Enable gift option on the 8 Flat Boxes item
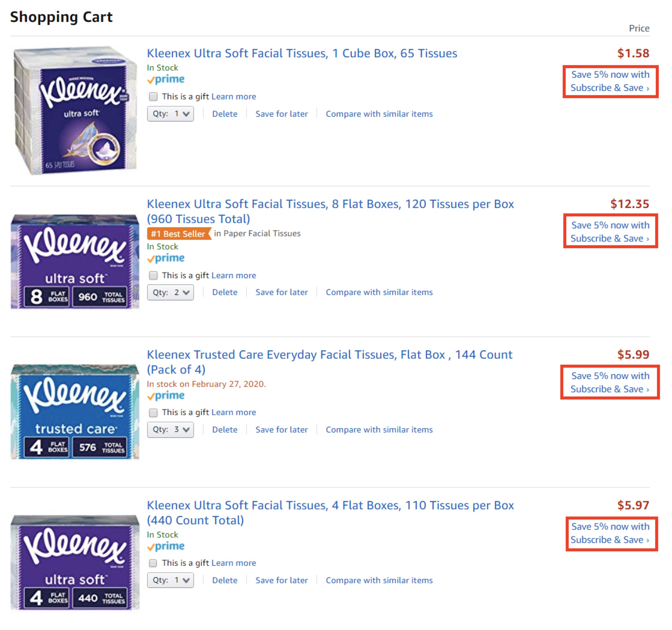Screen dimensions: 672x630 pyautogui.click(x=153, y=275)
